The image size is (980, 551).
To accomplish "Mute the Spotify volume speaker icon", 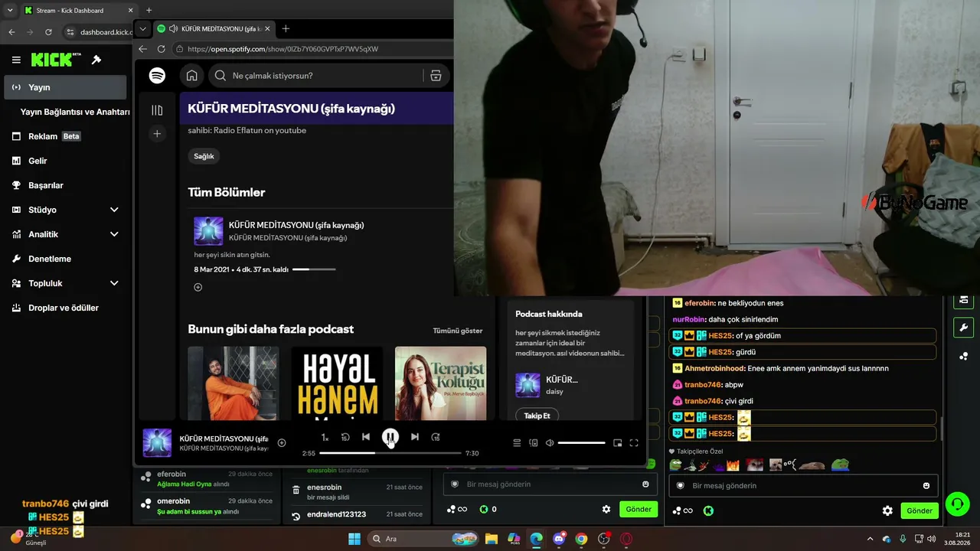I will pyautogui.click(x=550, y=442).
